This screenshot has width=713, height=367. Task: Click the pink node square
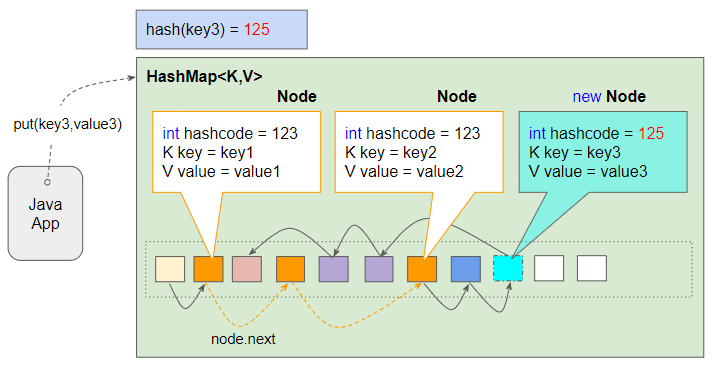(247, 269)
